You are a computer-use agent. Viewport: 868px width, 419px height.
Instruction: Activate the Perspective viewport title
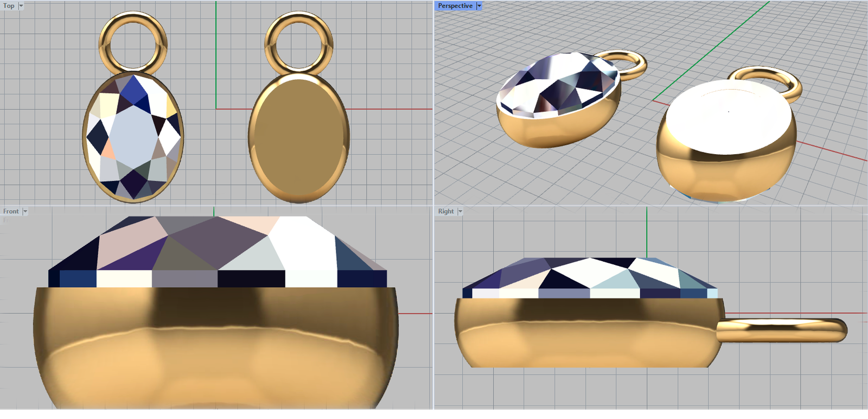click(455, 6)
